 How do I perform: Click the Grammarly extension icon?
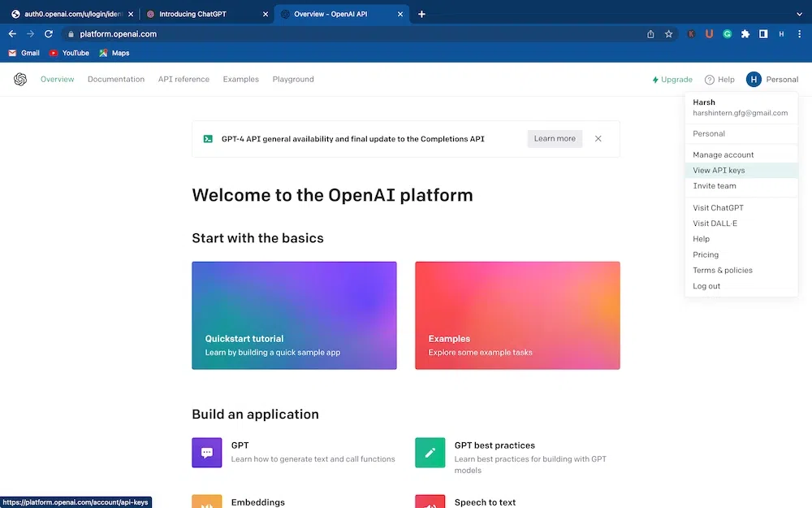(727, 33)
